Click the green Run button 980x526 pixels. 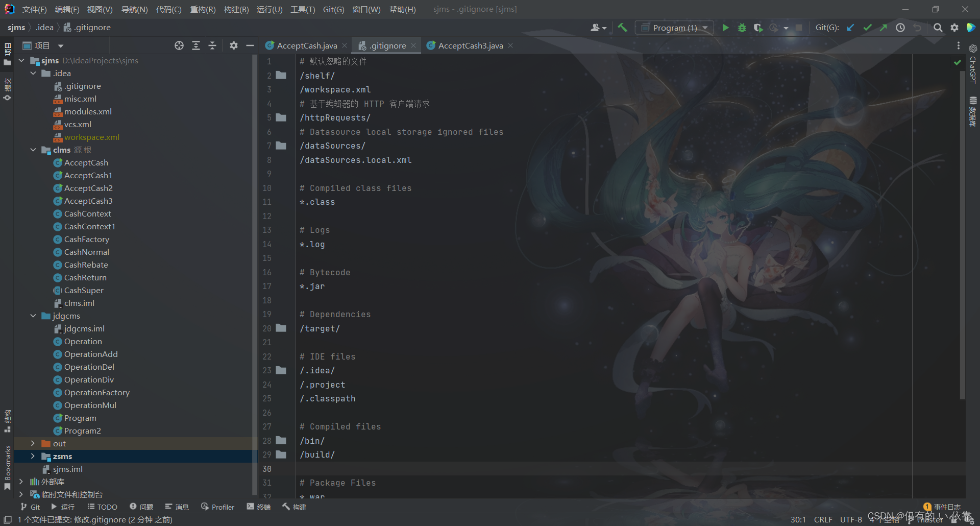(725, 28)
